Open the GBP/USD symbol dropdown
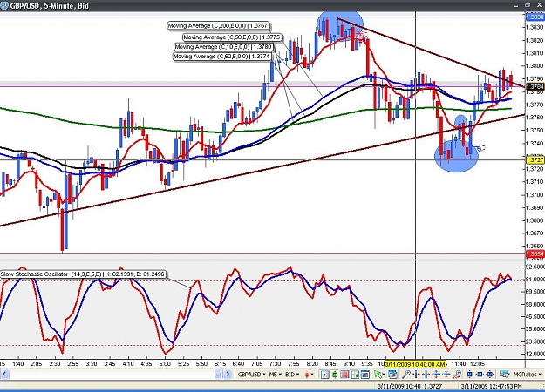This screenshot has width=545, height=392. coord(251,375)
